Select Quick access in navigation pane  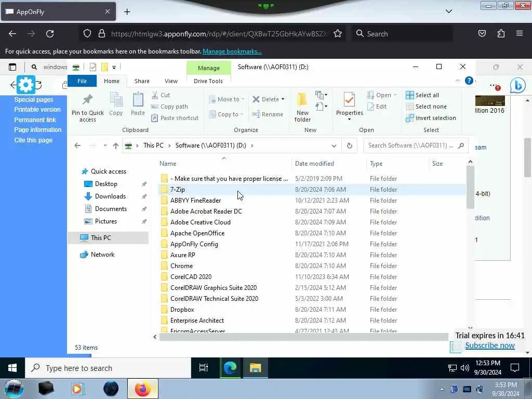pos(109,171)
